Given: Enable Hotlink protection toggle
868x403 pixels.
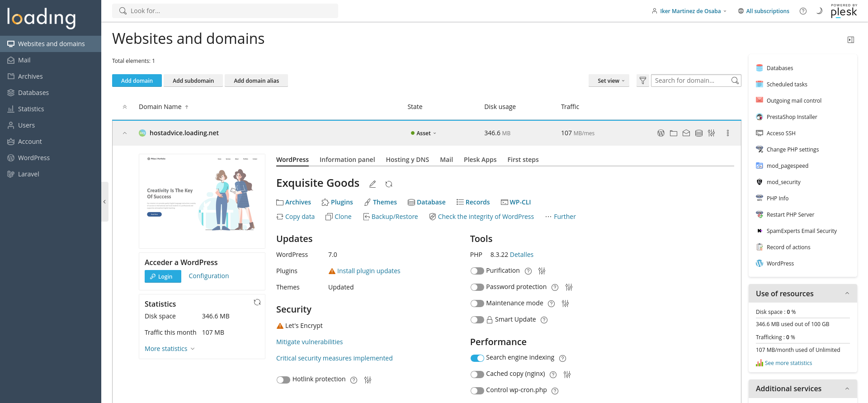Looking at the screenshot, I should point(283,380).
